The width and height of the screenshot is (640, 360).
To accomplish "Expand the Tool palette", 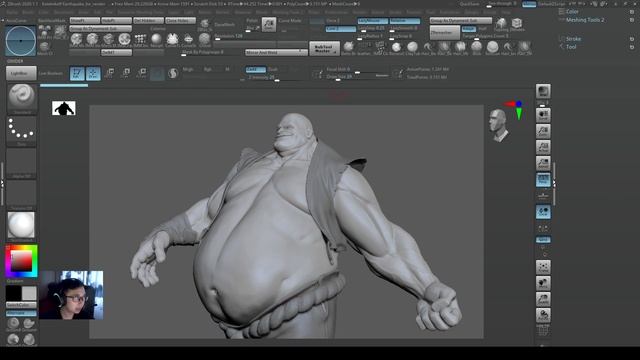I will pyautogui.click(x=571, y=47).
